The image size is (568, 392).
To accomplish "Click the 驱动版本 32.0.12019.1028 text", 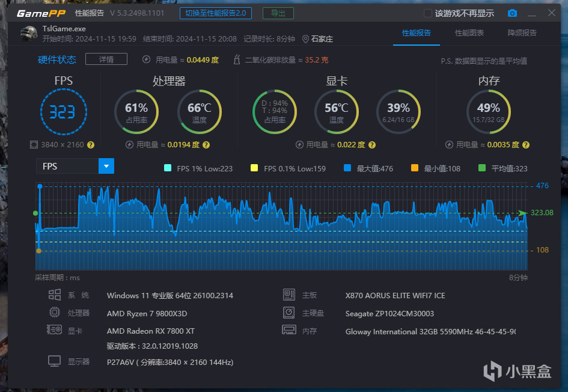I will (x=152, y=346).
